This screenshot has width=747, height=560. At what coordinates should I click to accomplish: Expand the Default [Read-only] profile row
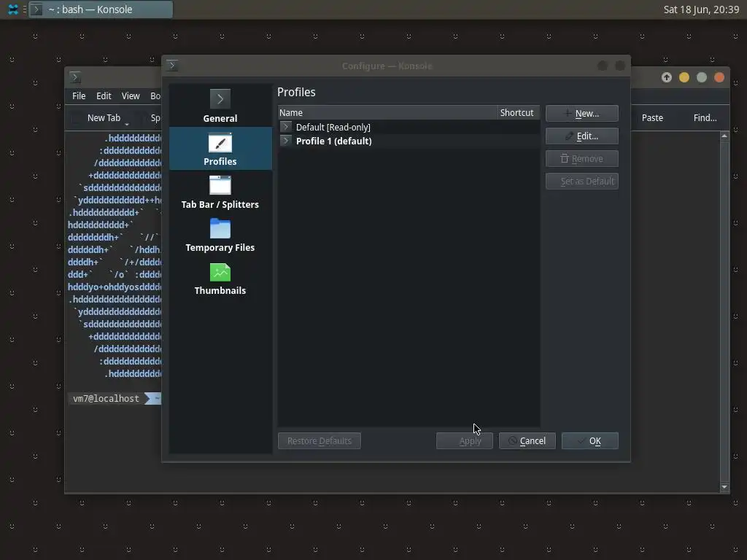tap(285, 127)
